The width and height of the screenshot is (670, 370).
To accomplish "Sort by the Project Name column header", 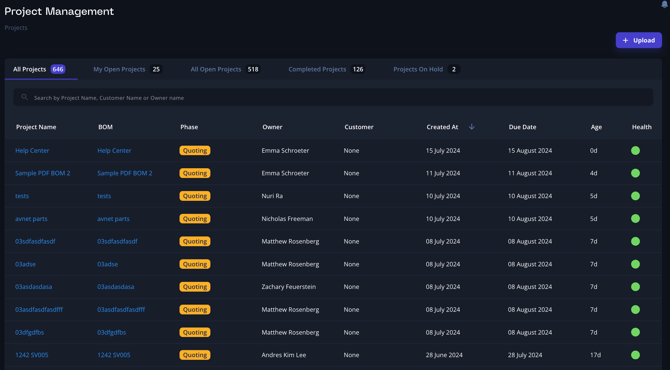I will coord(36,127).
